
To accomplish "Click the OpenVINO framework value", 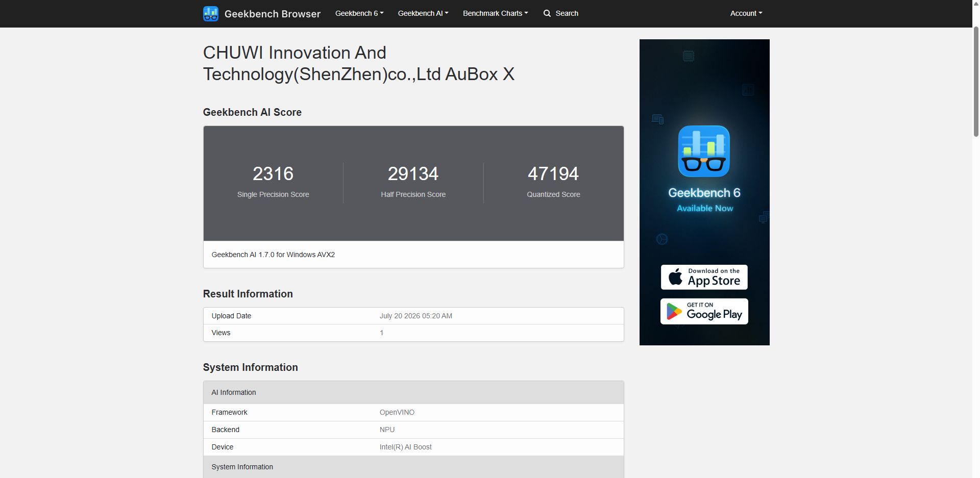I will click(397, 412).
